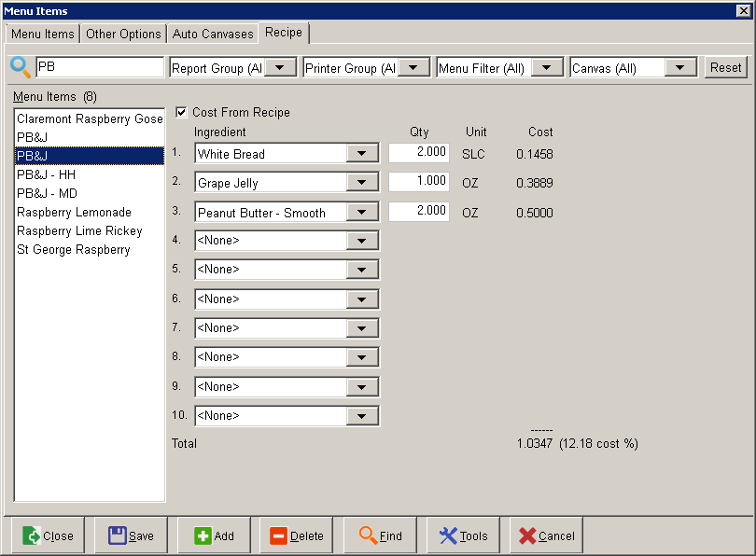Select the unhighlighted PB&J list item
This screenshot has width=756, height=556.
[x=90, y=137]
